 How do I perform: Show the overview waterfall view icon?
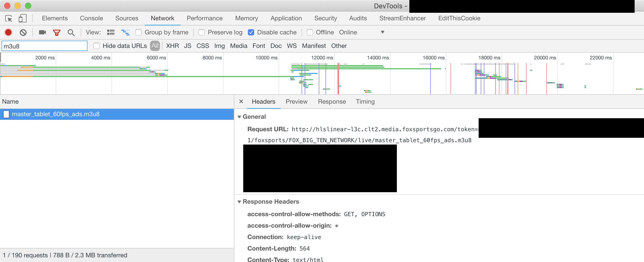point(126,32)
